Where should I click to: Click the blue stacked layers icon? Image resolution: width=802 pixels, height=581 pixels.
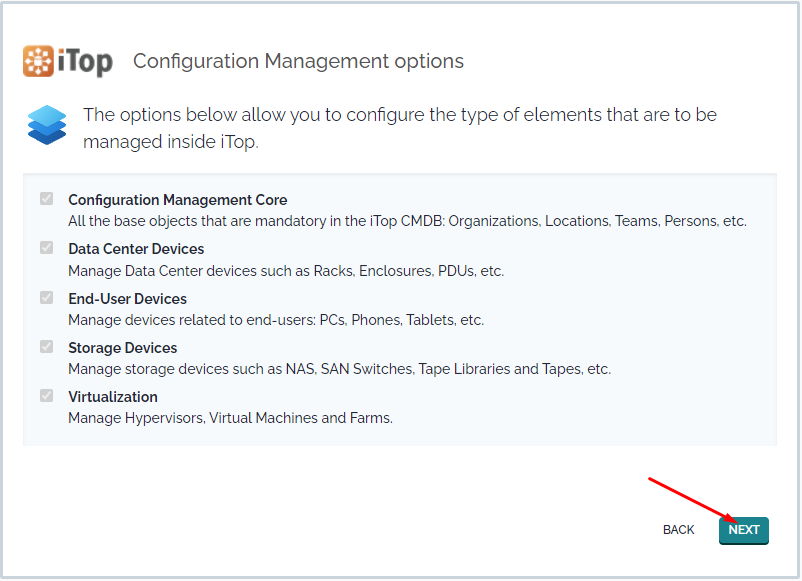click(x=47, y=125)
